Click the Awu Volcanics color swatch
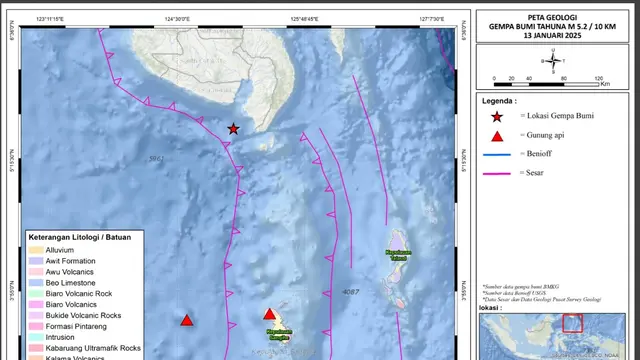The height and width of the screenshot is (360, 640). 36,272
